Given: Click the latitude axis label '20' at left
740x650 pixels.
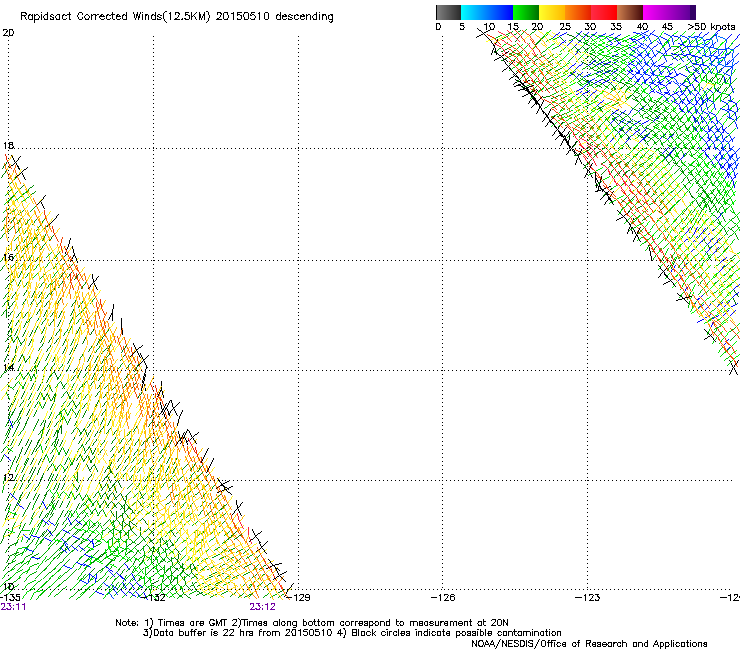Looking at the screenshot, I should coord(8,33).
